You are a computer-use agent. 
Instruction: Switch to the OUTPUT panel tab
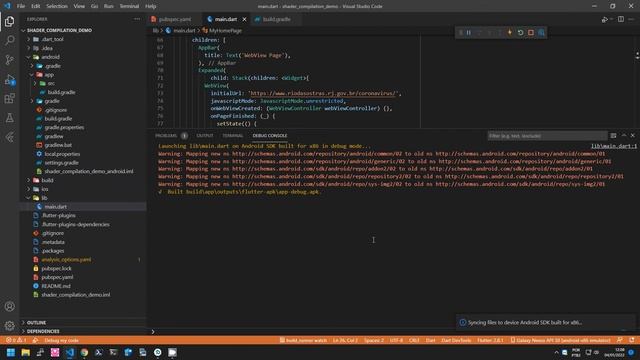coord(205,136)
